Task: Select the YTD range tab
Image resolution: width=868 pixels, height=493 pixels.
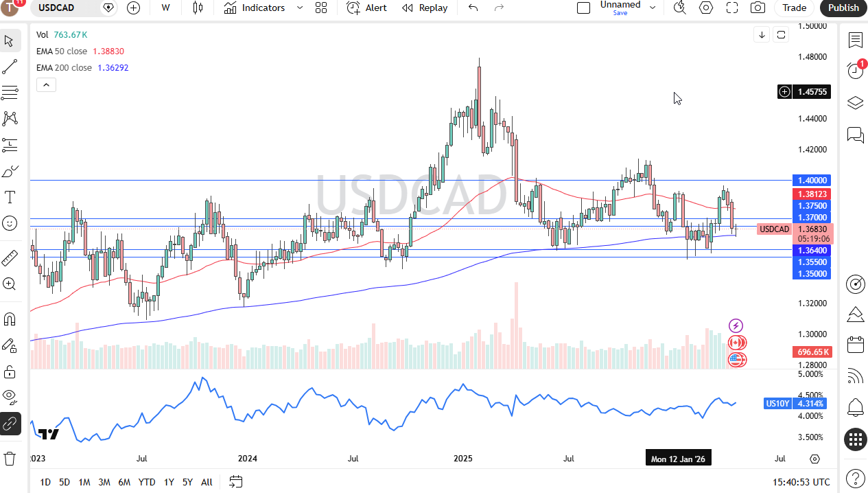Action: [146, 482]
